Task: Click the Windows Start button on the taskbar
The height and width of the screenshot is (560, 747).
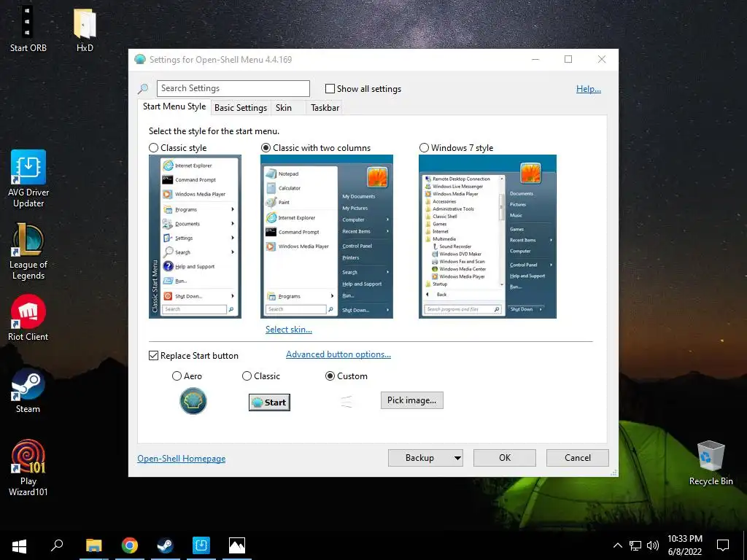Action: [19, 545]
